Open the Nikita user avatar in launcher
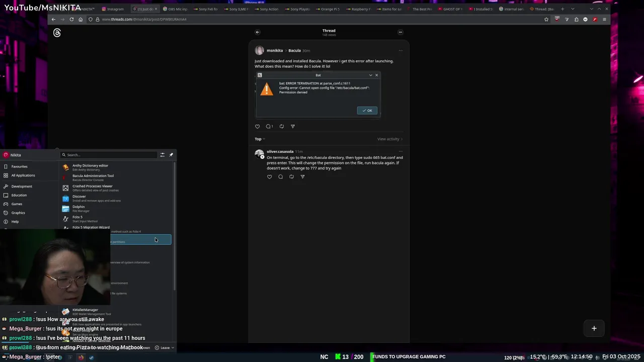 click(x=6, y=155)
